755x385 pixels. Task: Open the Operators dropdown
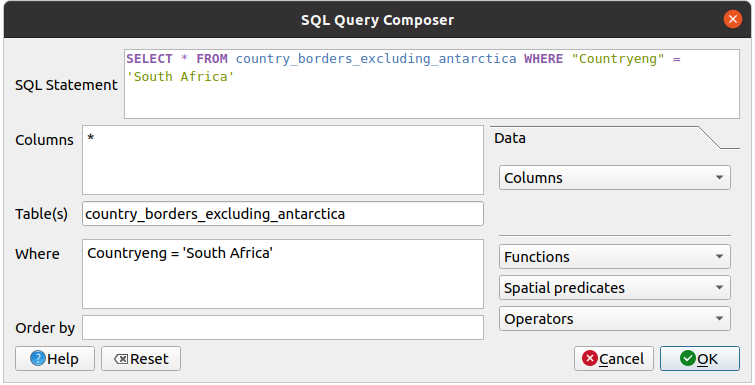coord(615,319)
